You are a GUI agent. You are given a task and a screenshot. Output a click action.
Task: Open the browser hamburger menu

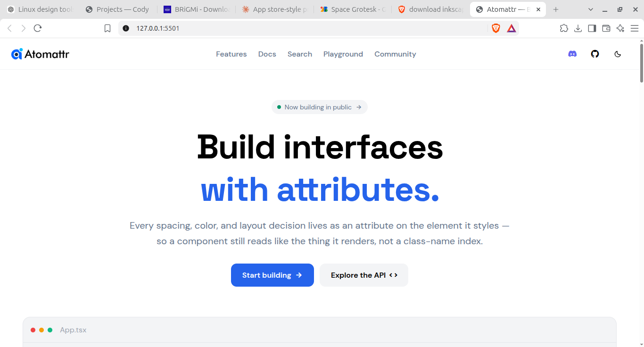635,28
